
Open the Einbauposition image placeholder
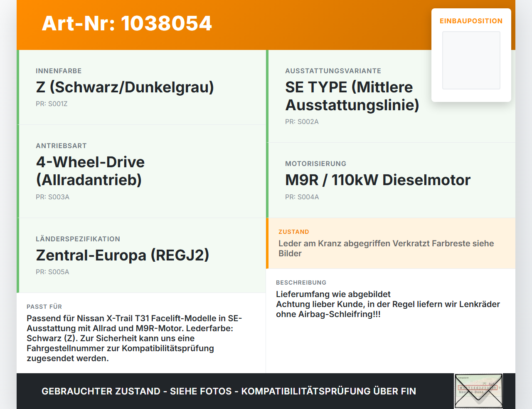pos(471,60)
